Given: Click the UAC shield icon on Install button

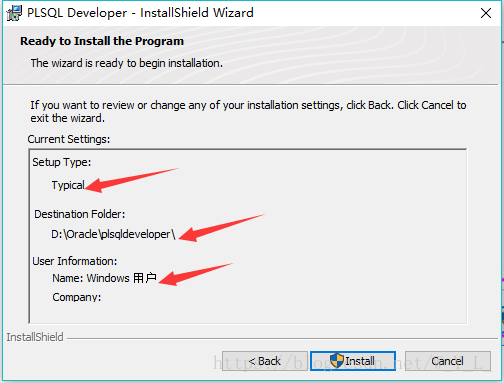Looking at the screenshot, I should (337, 360).
